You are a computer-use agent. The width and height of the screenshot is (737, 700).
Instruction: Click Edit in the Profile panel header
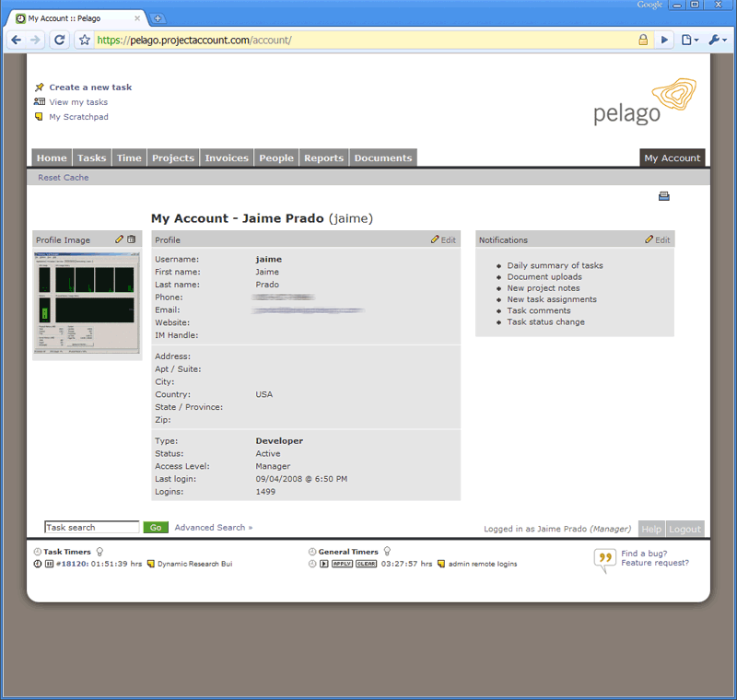[443, 239]
